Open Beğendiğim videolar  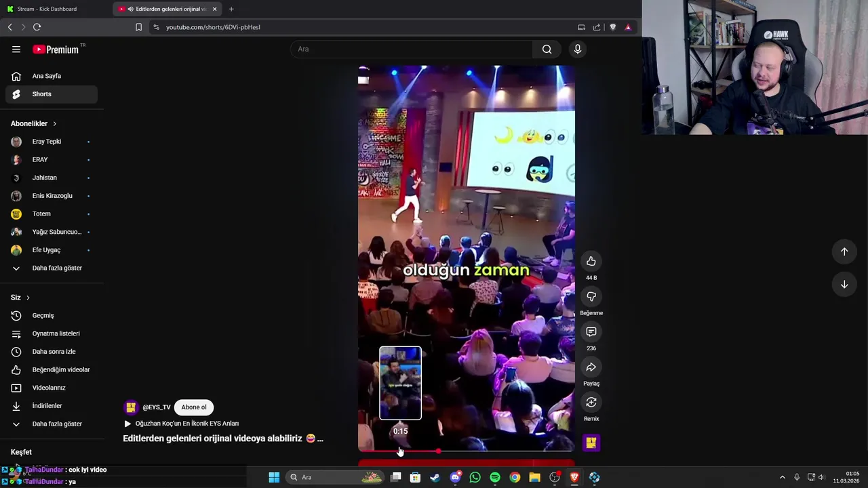point(52,370)
